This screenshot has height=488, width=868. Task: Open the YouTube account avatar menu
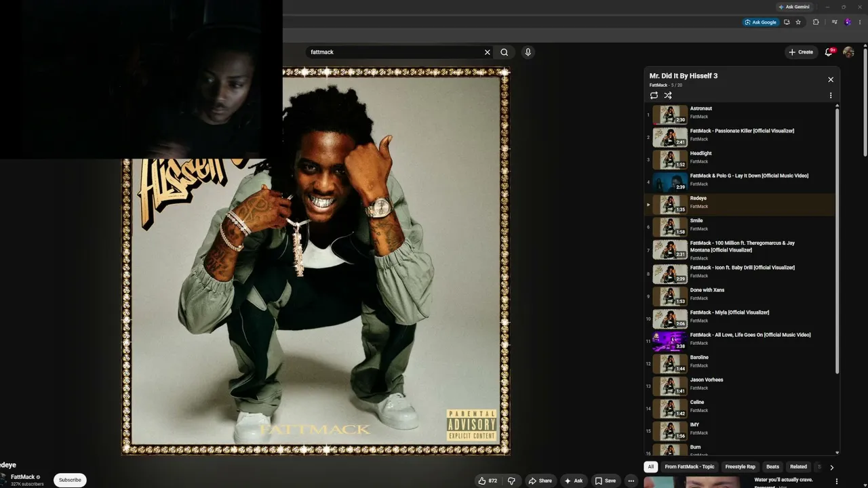pyautogui.click(x=848, y=52)
